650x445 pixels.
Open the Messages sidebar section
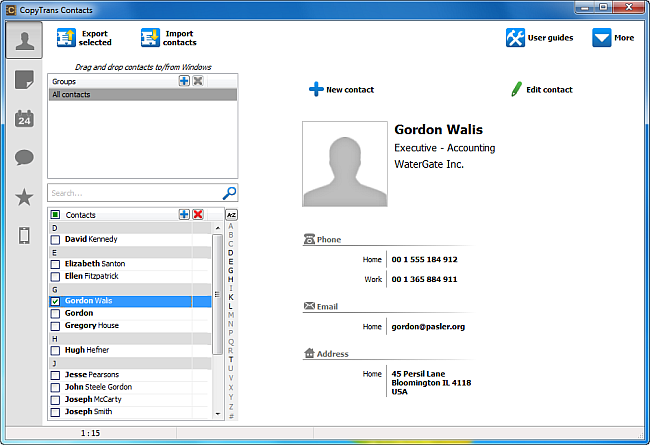coord(24,158)
